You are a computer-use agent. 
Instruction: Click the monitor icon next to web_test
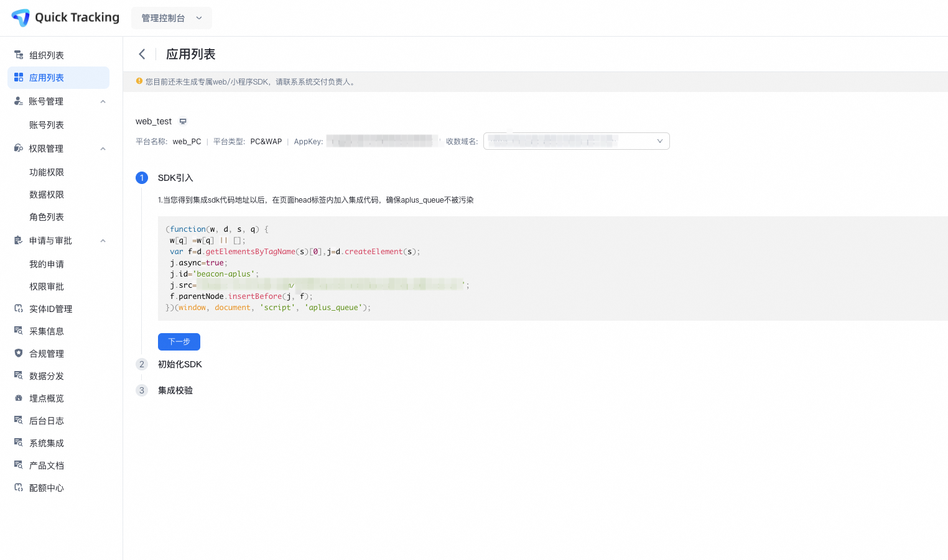183,122
